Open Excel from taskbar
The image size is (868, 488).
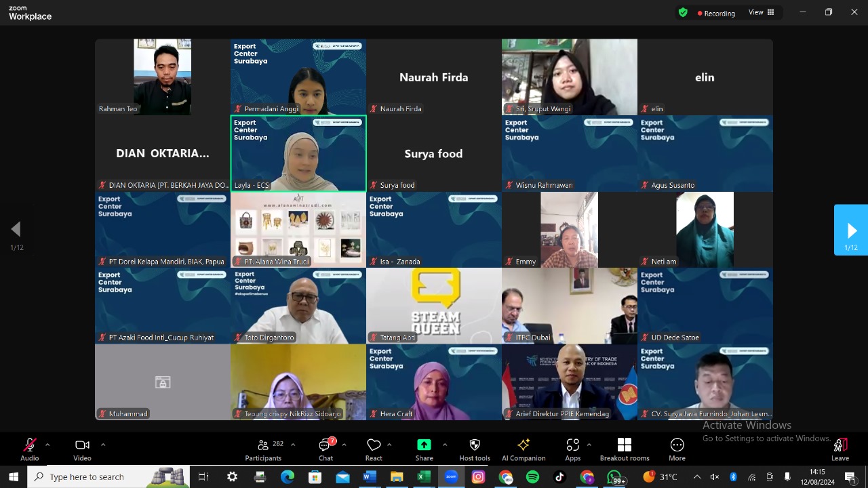424,477
